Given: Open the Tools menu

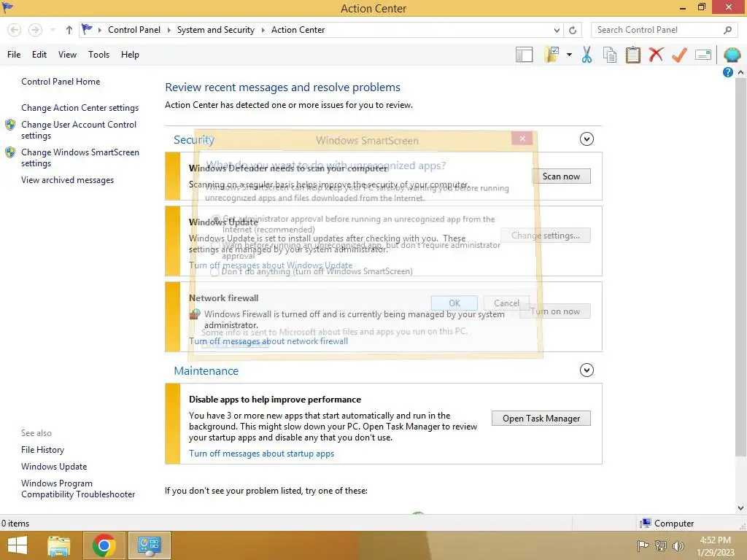Looking at the screenshot, I should [x=98, y=55].
